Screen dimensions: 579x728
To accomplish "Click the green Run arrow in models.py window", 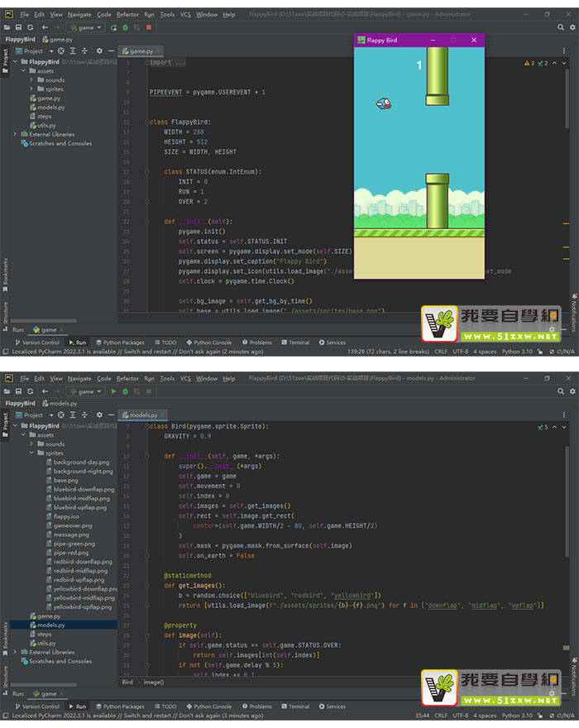I will point(114,391).
